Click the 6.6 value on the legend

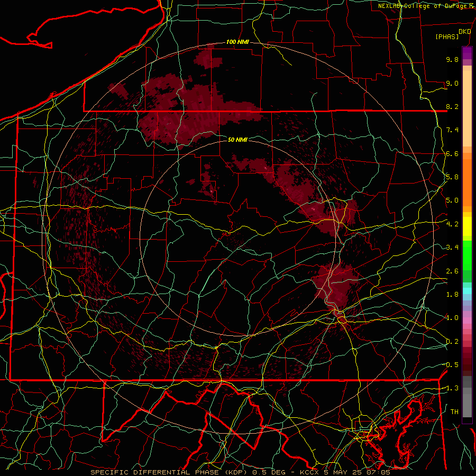tap(452, 153)
